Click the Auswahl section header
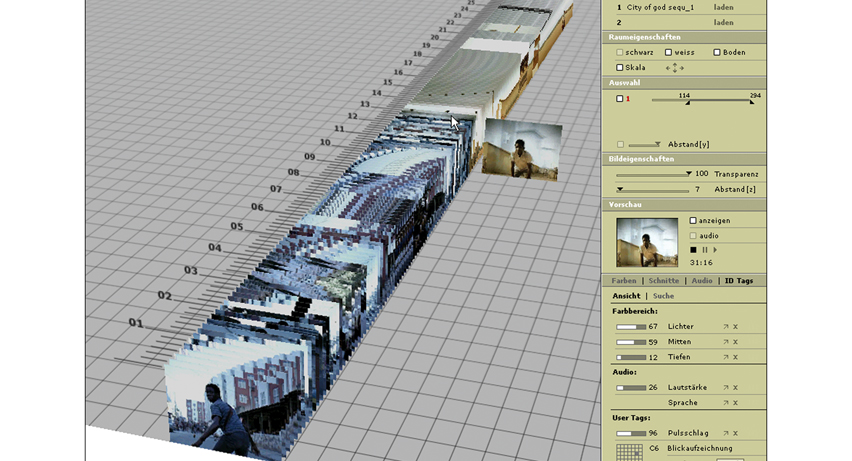Viewport: 852px width, 461px height. click(x=684, y=83)
